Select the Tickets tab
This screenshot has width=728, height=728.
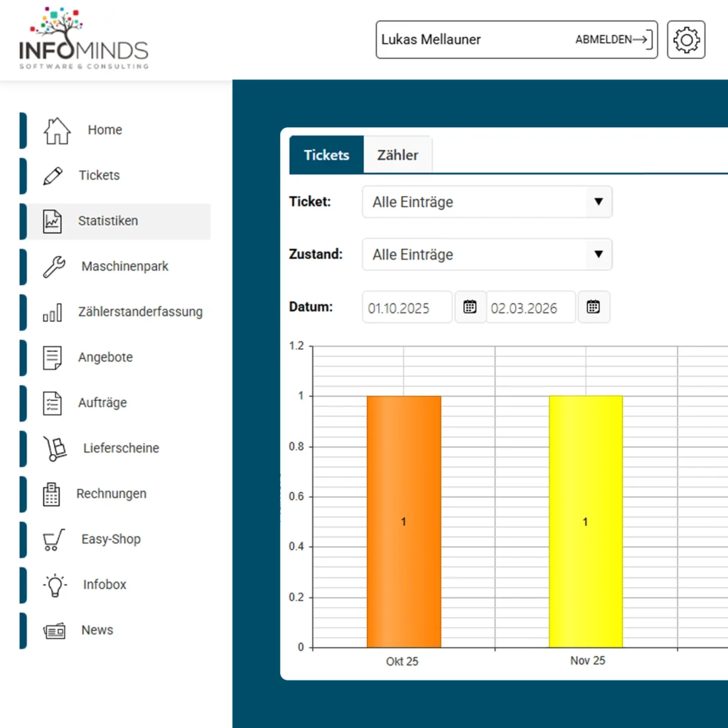[326, 154]
